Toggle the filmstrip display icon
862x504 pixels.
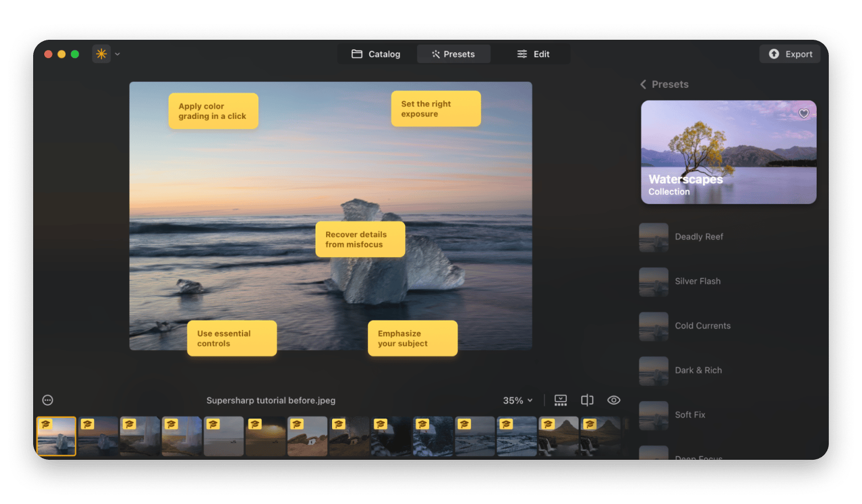pyautogui.click(x=560, y=400)
